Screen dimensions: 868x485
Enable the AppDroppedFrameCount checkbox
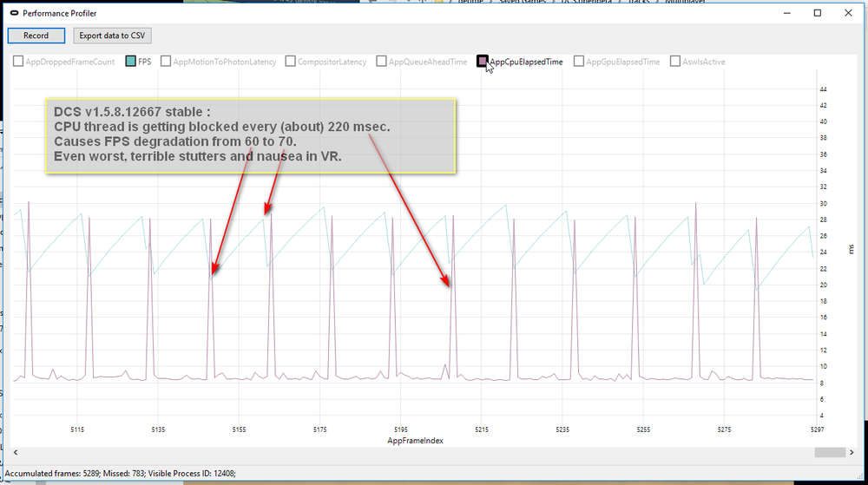18,61
